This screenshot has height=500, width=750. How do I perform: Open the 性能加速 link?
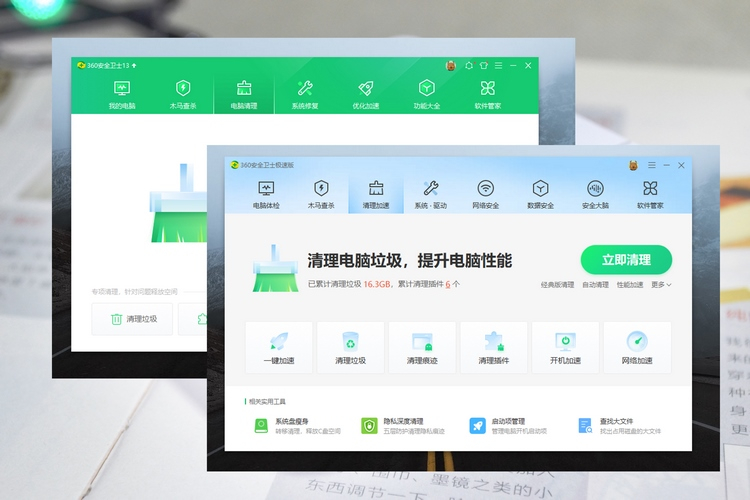click(x=629, y=285)
